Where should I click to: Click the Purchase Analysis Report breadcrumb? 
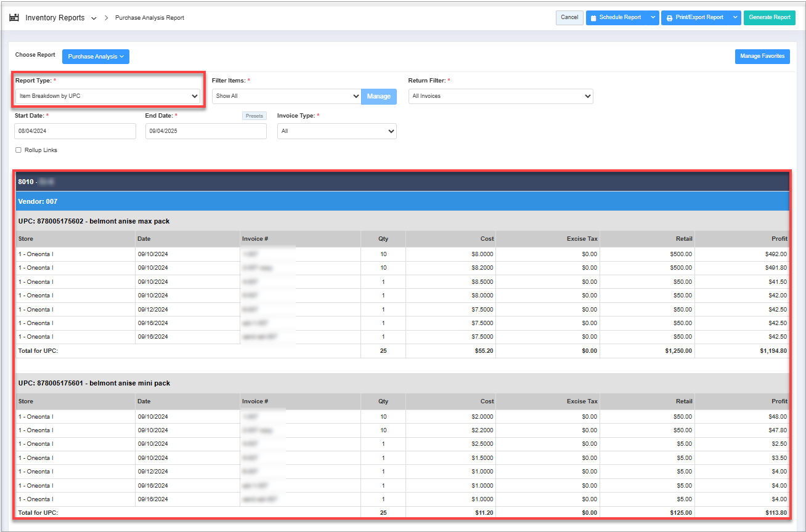[150, 18]
